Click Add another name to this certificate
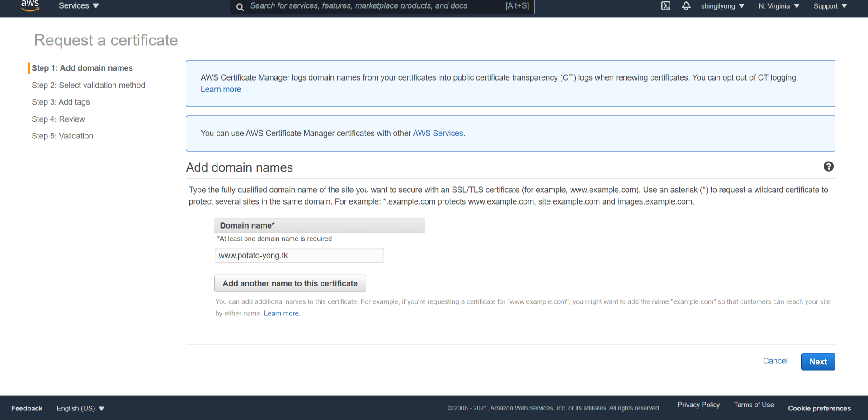 (290, 283)
